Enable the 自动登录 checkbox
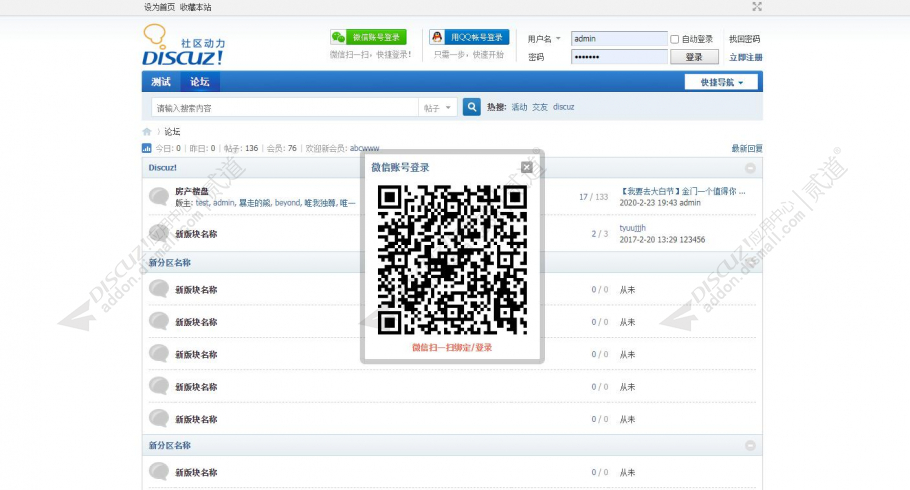 tap(674, 39)
